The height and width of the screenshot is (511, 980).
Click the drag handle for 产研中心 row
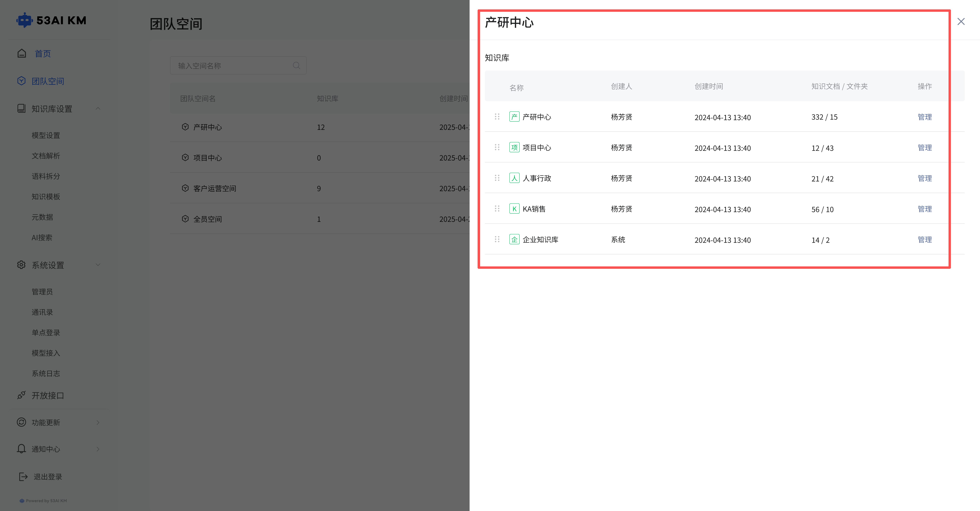point(497,117)
